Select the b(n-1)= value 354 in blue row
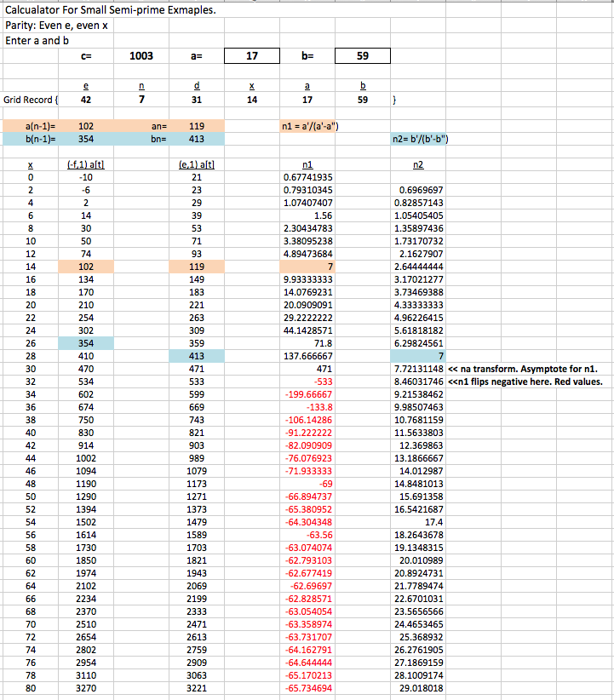Viewport: 614px width, 700px height. click(x=86, y=139)
